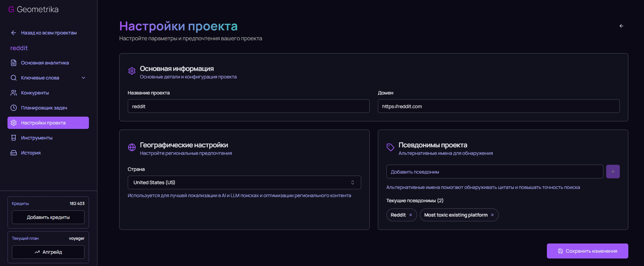Click the gear icon in 'Настройки проекта' sidebar item
Screen dimensions: 644x266
pos(14,123)
